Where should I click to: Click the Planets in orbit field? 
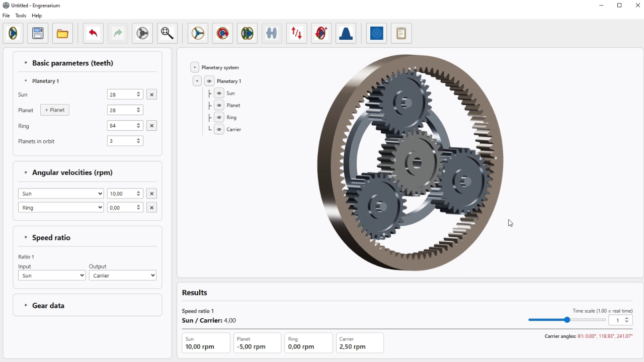tap(125, 141)
